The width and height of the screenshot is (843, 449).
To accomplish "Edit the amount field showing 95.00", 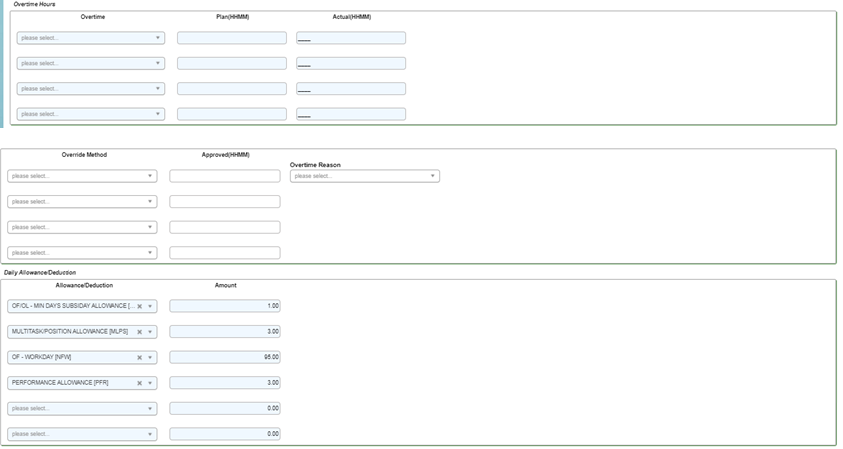I will click(224, 357).
